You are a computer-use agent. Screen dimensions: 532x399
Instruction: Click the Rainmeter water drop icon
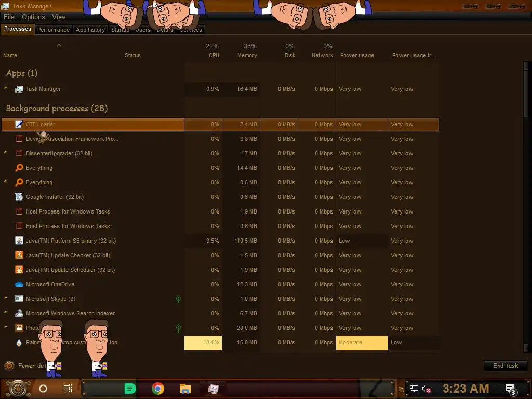19,343
